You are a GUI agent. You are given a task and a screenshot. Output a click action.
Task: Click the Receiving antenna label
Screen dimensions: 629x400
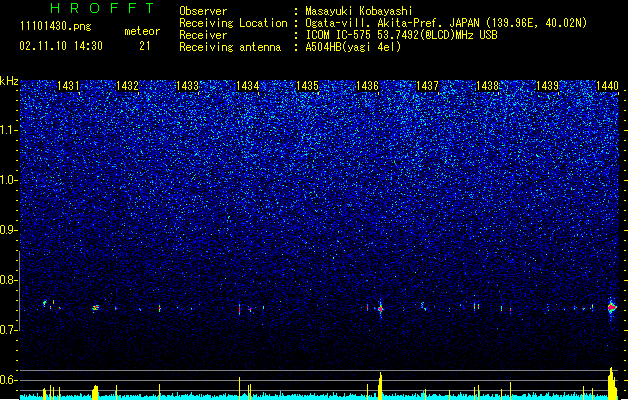pos(230,47)
